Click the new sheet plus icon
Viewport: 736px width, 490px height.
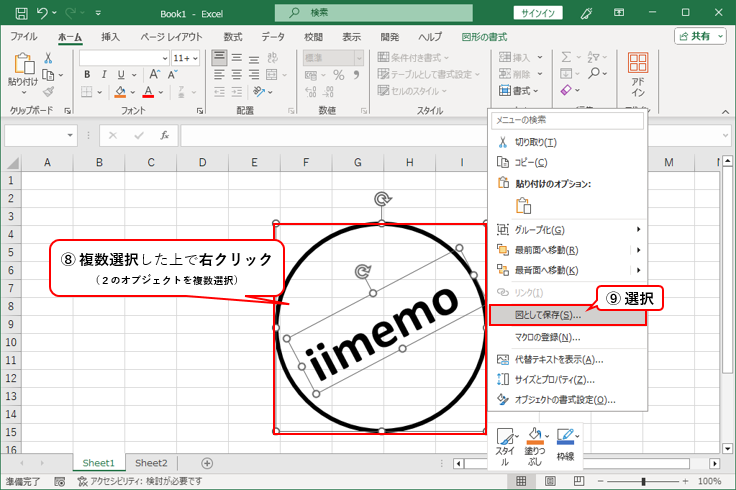coord(207,463)
